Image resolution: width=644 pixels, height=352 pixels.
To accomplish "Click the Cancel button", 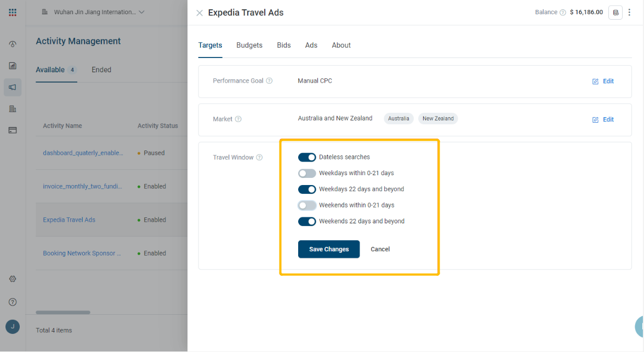I will point(380,249).
